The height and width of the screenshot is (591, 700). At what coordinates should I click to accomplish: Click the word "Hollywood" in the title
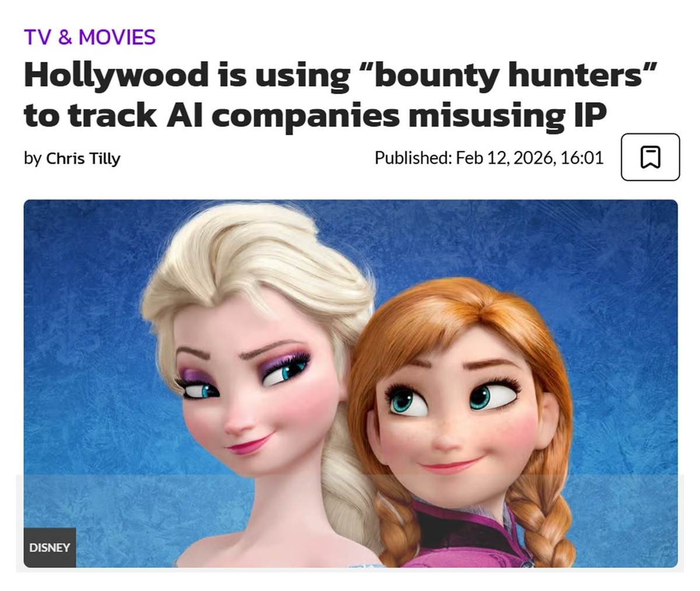click(116, 76)
